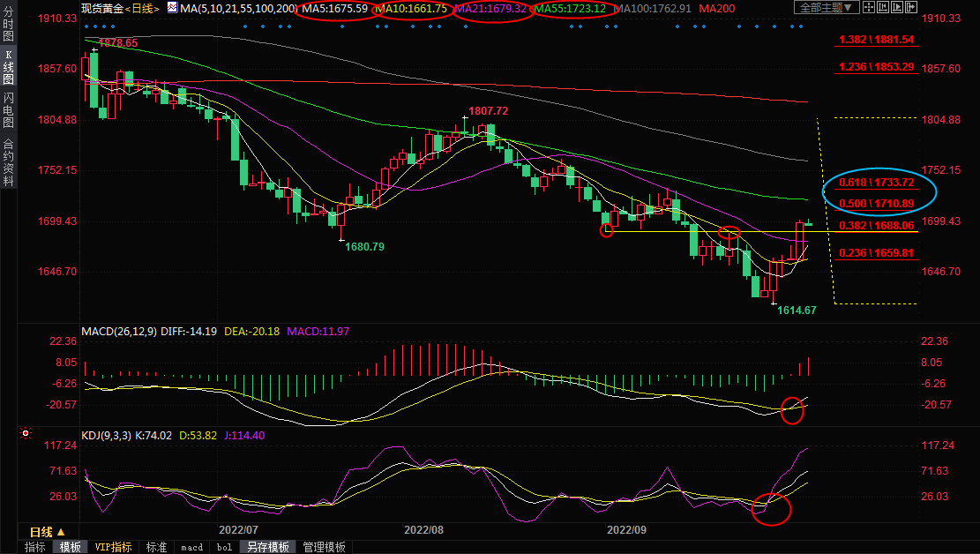The height and width of the screenshot is (554, 980).
Task: Open 合约资料 contract info tab
Action: tap(8, 162)
